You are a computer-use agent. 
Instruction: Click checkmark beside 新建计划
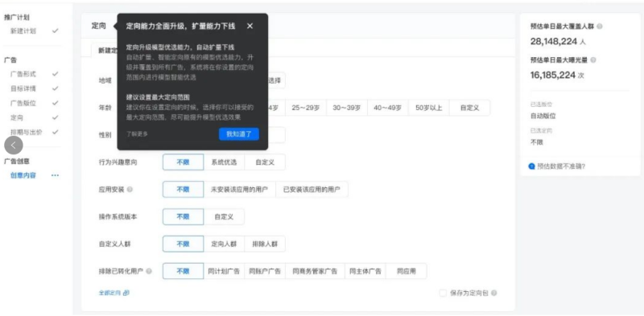56,31
